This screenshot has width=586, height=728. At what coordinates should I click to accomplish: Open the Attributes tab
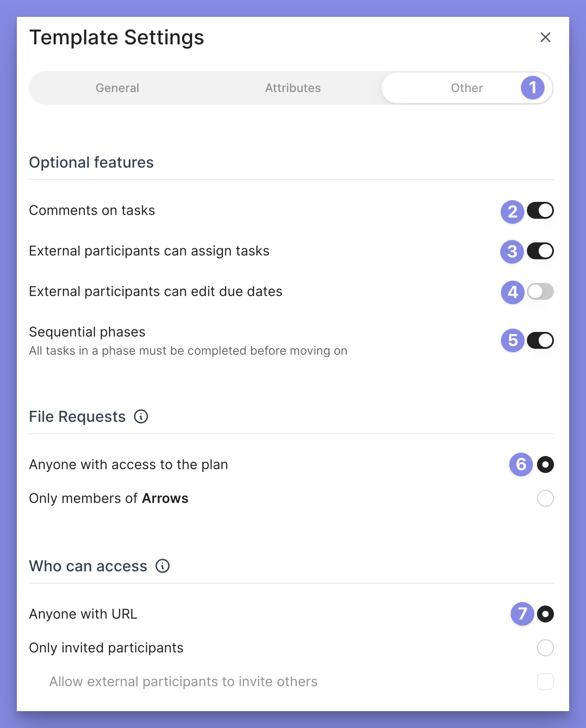pyautogui.click(x=293, y=88)
